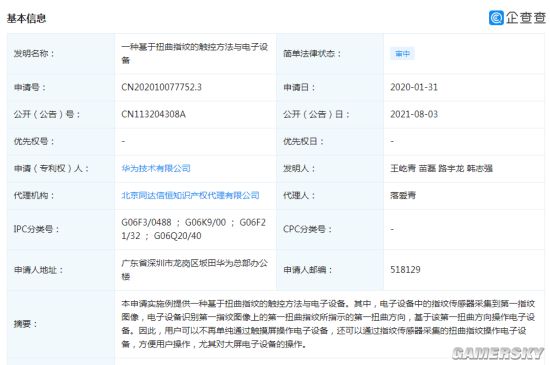Click the 摘要 label cell

click(61, 324)
